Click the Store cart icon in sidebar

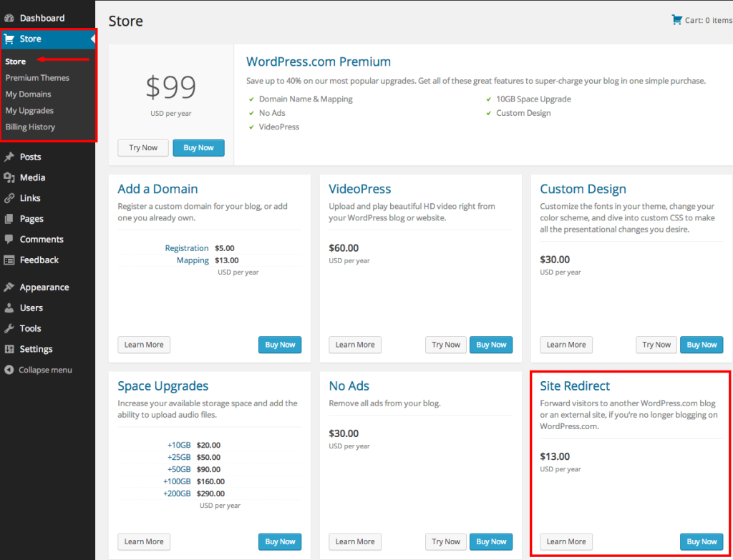9,39
